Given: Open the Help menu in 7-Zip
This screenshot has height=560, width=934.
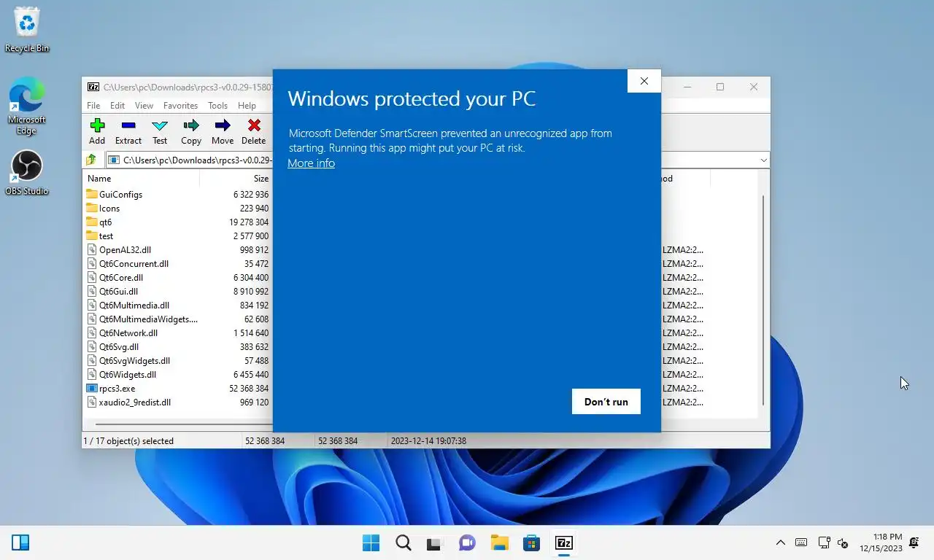Looking at the screenshot, I should click(x=247, y=106).
